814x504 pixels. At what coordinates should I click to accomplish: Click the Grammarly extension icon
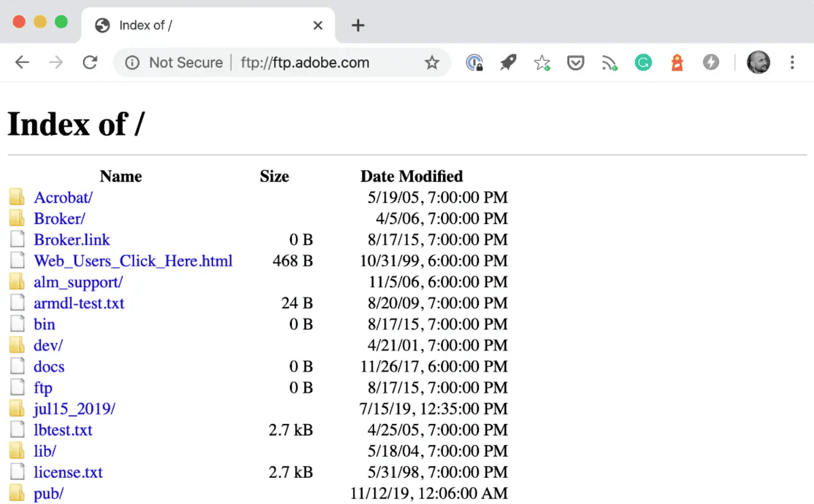coord(643,62)
